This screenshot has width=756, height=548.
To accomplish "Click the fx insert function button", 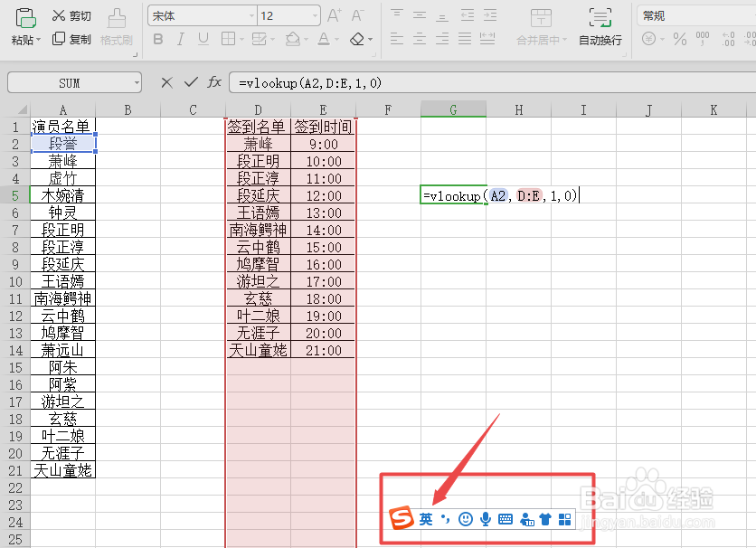I will click(214, 81).
